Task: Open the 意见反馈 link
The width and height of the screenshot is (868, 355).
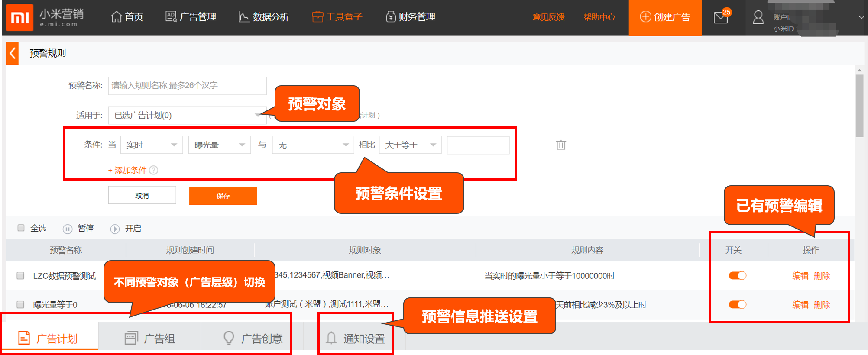Action: click(548, 17)
